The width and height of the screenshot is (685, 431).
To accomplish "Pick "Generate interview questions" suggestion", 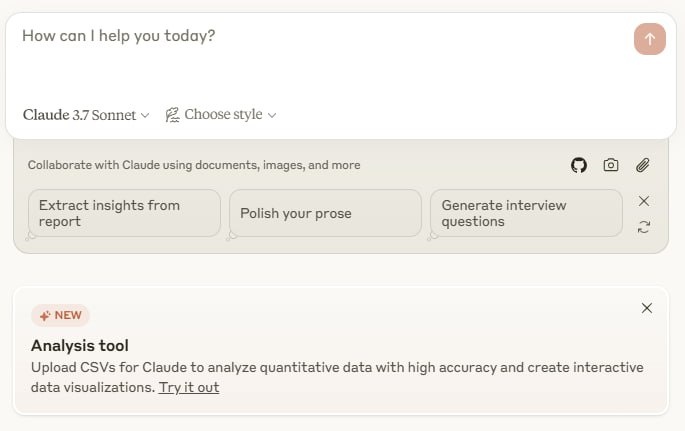I will click(526, 213).
